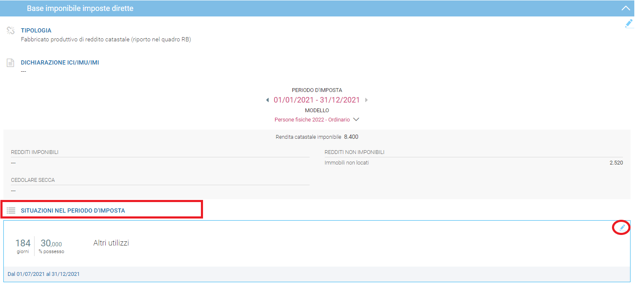Image resolution: width=644 pixels, height=286 pixels.
Task: Click the SITUAZIONI NEL PERIODO D'IMPOSTA heading
Action: pyautogui.click(x=73, y=210)
